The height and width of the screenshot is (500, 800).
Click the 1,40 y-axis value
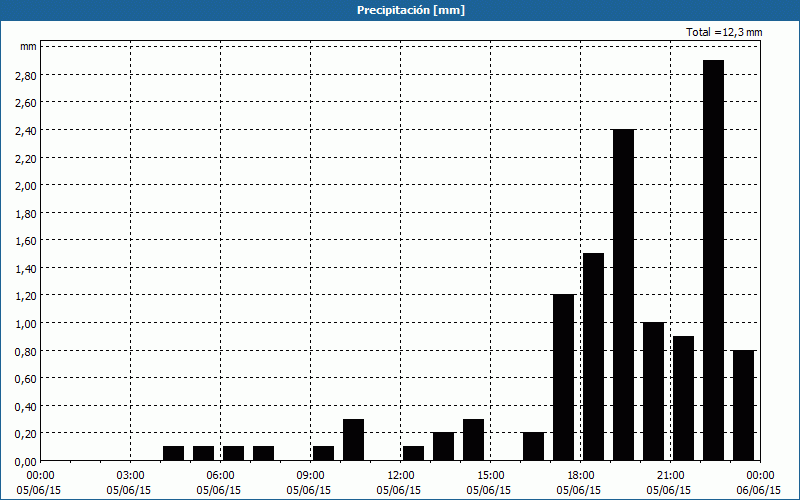pyautogui.click(x=26, y=268)
